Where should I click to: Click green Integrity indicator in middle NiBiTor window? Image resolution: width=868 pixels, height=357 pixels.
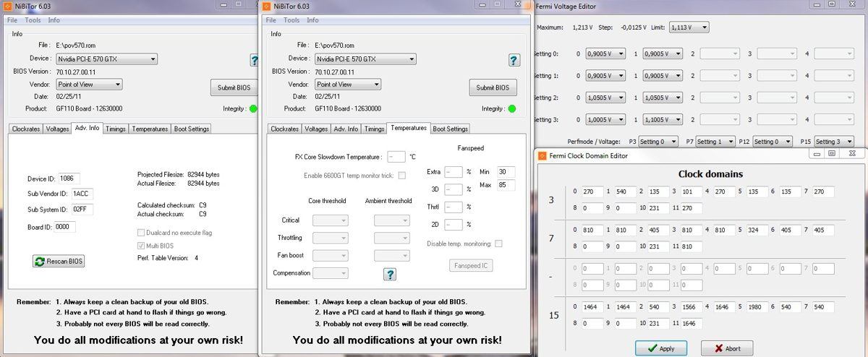click(512, 109)
